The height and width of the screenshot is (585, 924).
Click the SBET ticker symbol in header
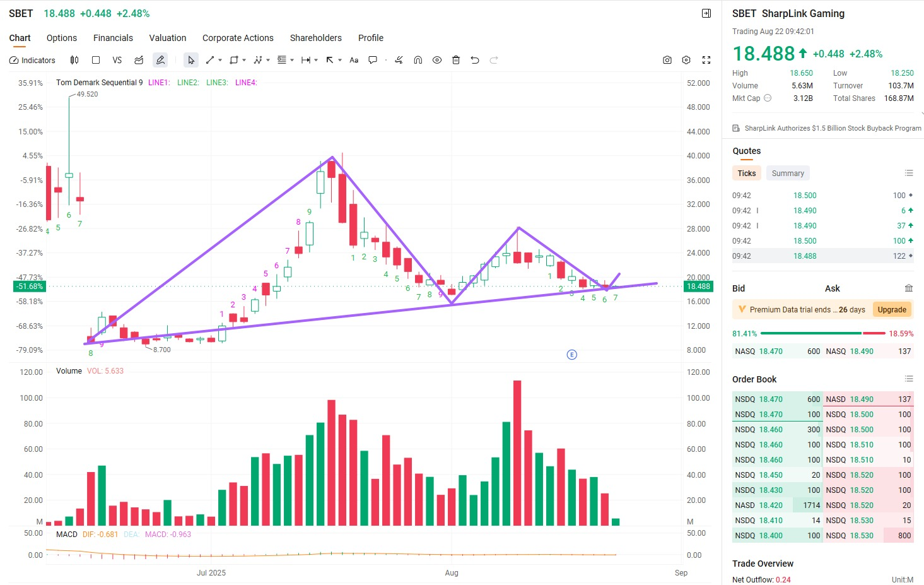(21, 13)
